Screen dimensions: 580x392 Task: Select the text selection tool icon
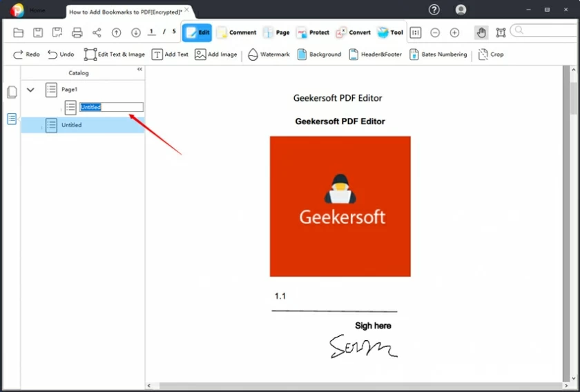pyautogui.click(x=501, y=32)
